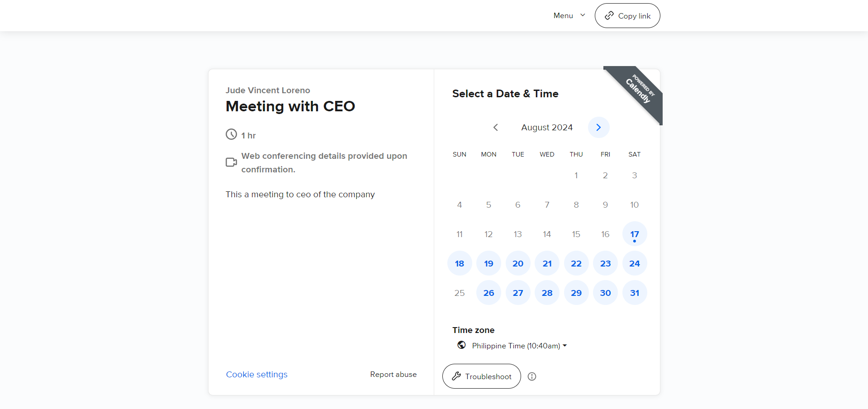Open Cookie settings link
This screenshot has height=409, width=868.
[x=256, y=375]
